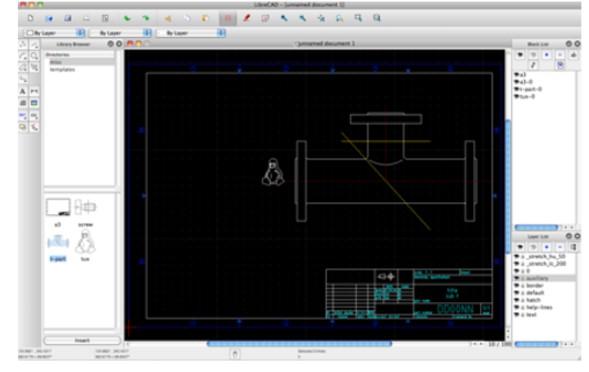
Task: Toggle visibility of the hatch layer
Action: pyautogui.click(x=517, y=300)
